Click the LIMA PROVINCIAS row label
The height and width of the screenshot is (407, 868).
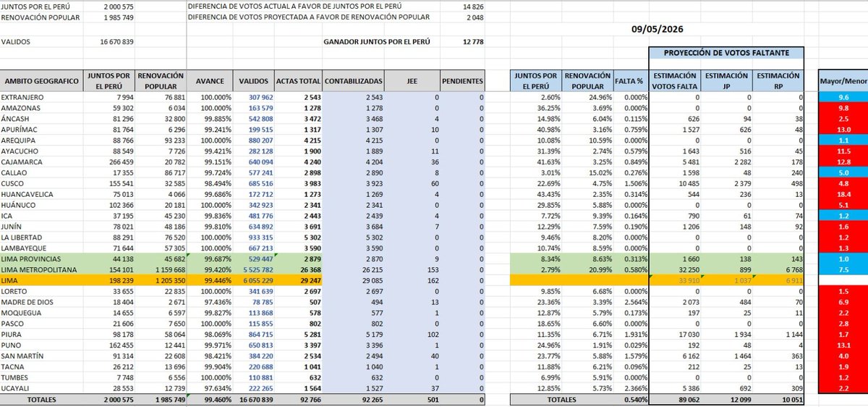coord(30,259)
